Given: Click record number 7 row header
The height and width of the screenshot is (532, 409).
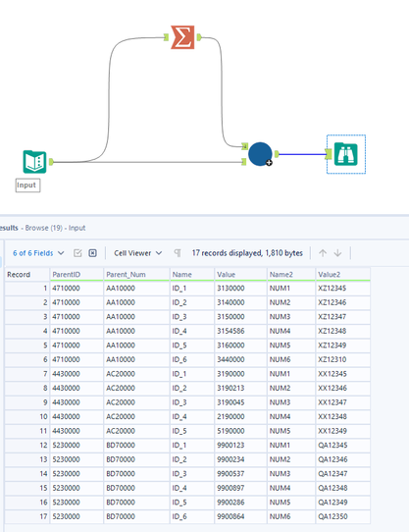Looking at the screenshot, I should point(27,374).
